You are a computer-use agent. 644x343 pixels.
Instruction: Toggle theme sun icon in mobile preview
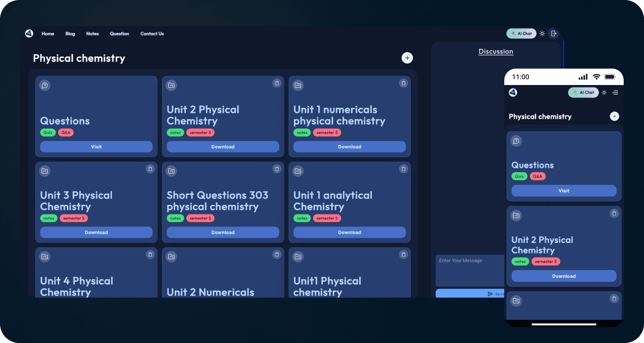click(x=604, y=92)
